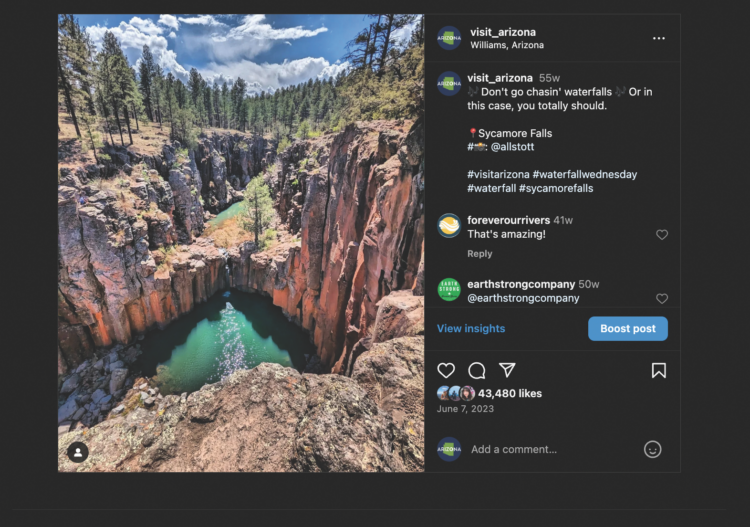Show tagged people icon on photo

(x=78, y=452)
